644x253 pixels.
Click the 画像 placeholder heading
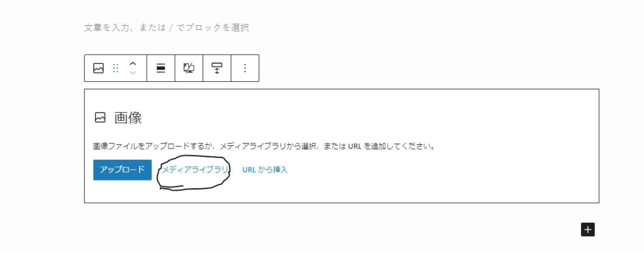128,118
